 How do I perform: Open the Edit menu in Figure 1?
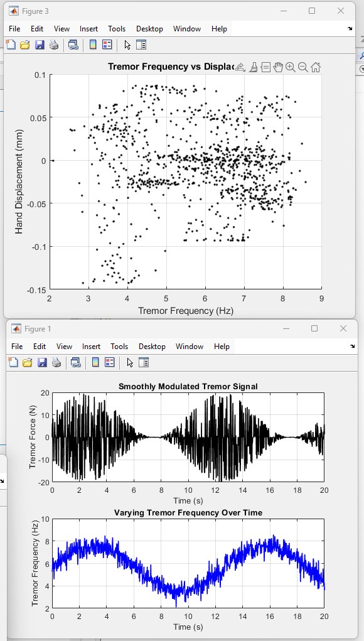pos(39,347)
